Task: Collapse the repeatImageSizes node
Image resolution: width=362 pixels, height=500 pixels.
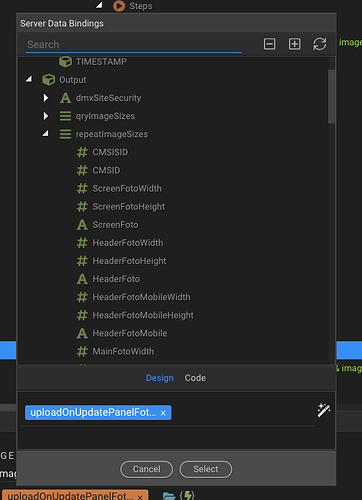Action: click(45, 134)
